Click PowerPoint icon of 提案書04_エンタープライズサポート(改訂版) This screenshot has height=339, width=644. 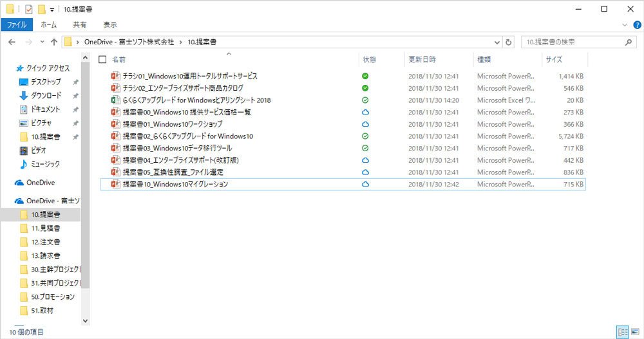pos(115,160)
